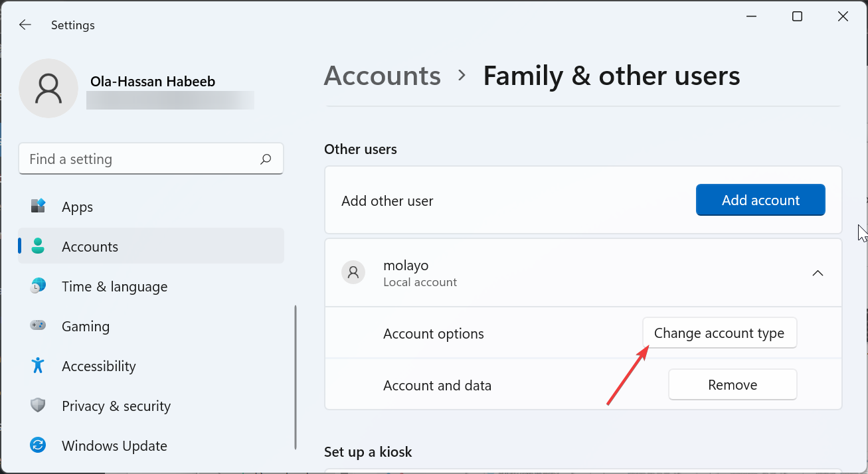Click the Time & language globe icon
The width and height of the screenshot is (868, 474).
pos(38,286)
